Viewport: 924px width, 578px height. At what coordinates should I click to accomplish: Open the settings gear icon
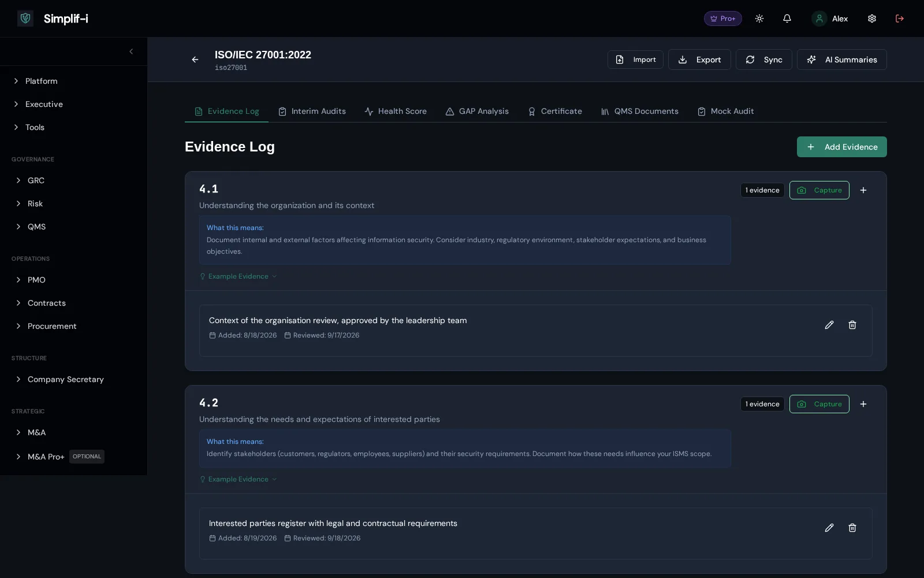(x=872, y=18)
